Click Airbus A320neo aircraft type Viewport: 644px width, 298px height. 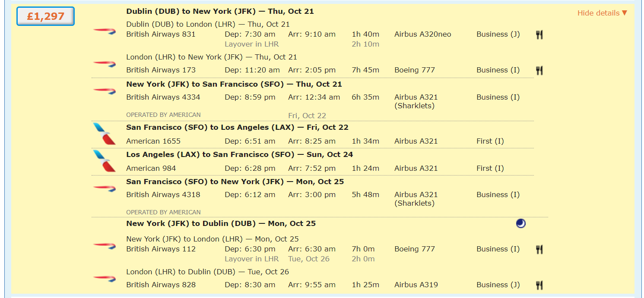tap(422, 34)
